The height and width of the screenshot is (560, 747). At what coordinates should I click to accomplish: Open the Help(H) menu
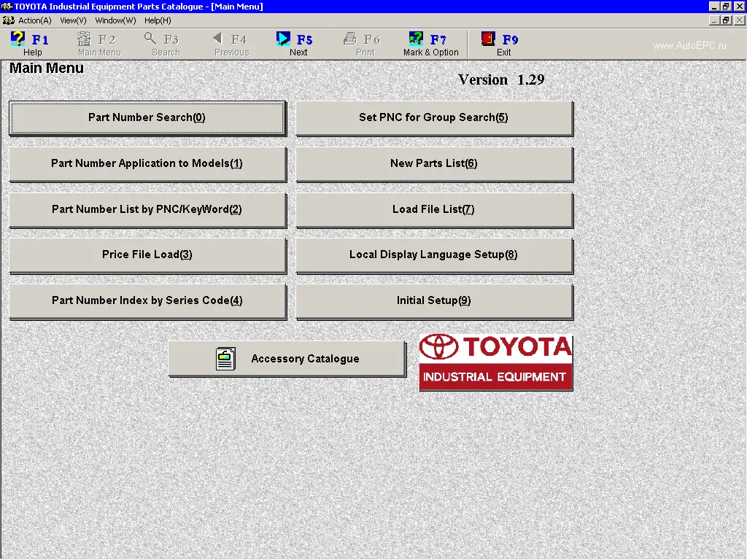[158, 20]
